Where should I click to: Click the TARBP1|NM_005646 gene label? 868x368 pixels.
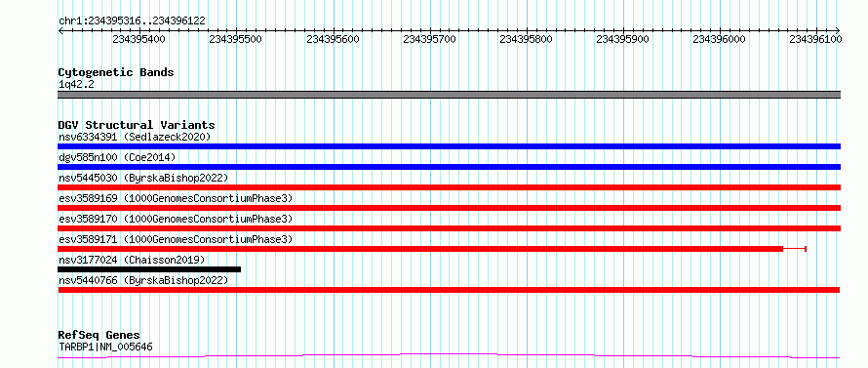[x=105, y=347]
